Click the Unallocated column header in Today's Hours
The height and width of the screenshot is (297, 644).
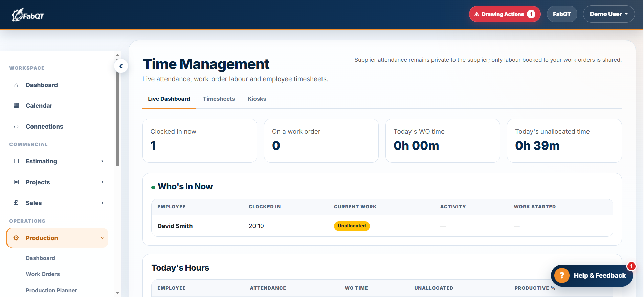[x=434, y=288]
